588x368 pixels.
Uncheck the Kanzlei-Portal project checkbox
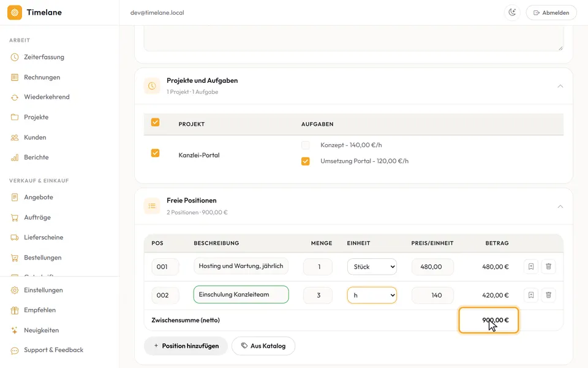[155, 153]
